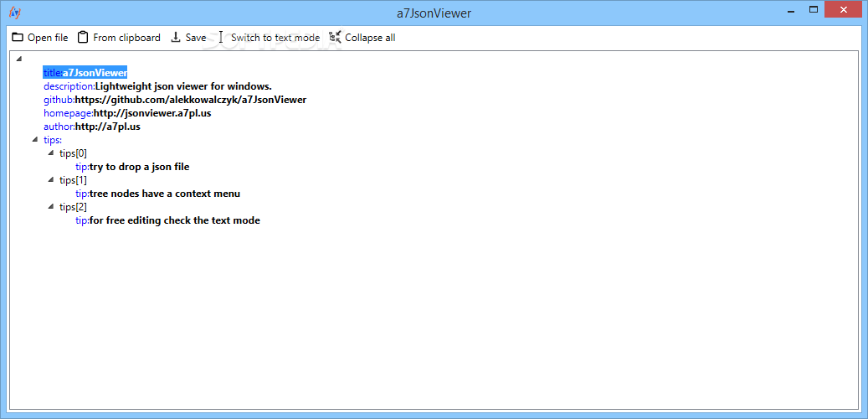Select the 'github:' URL row
The width and height of the screenshot is (868, 419).
175,100
